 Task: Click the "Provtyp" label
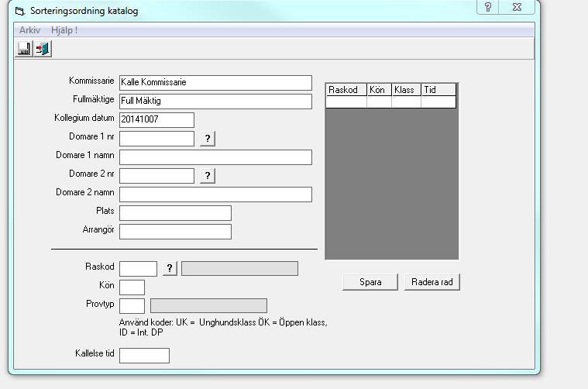[100, 304]
